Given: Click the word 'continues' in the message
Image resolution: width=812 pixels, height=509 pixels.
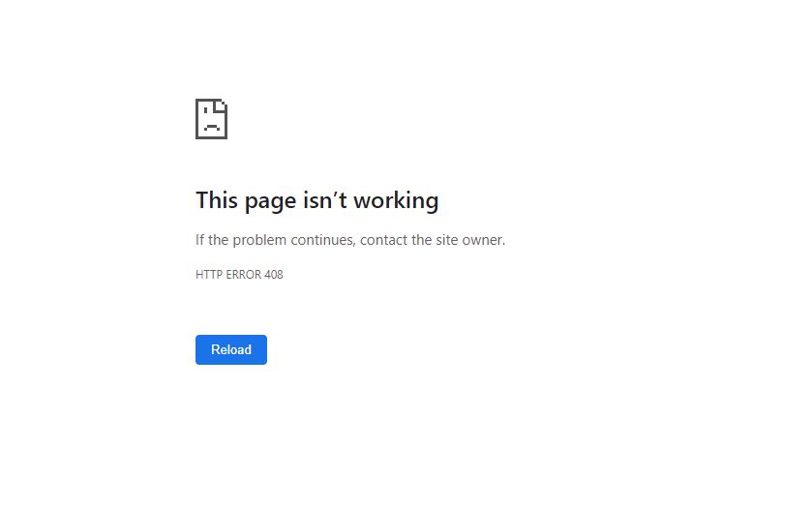Looking at the screenshot, I should [x=322, y=240].
